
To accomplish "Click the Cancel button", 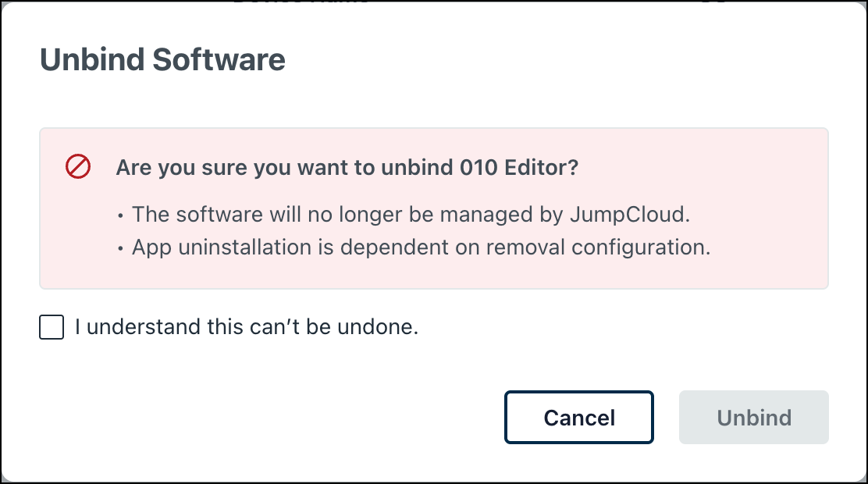I will tap(579, 417).
